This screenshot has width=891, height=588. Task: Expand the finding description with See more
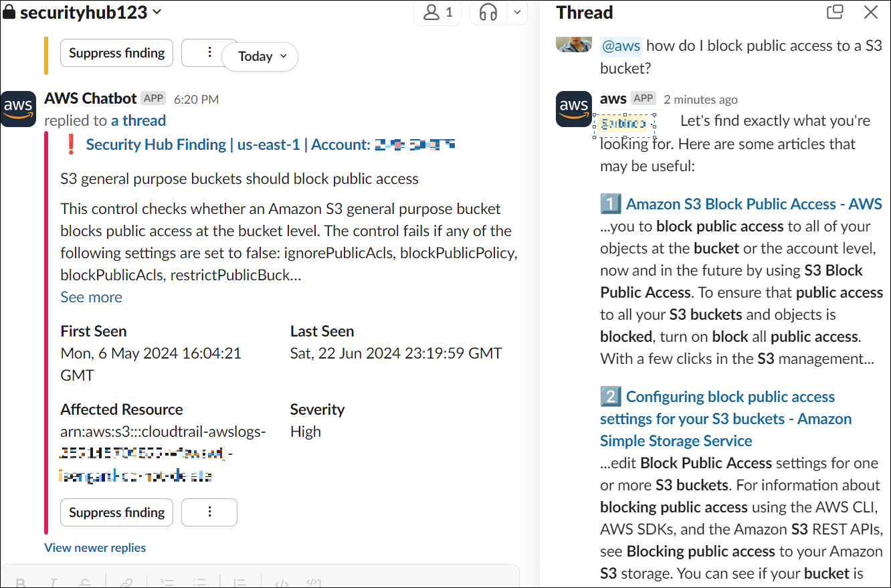[x=91, y=296]
